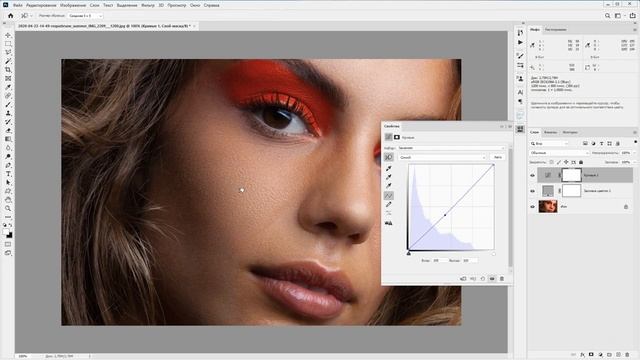Select the Healing Brush tool
Image resolution: width=640 pixels, height=360 pixels.
click(8, 96)
